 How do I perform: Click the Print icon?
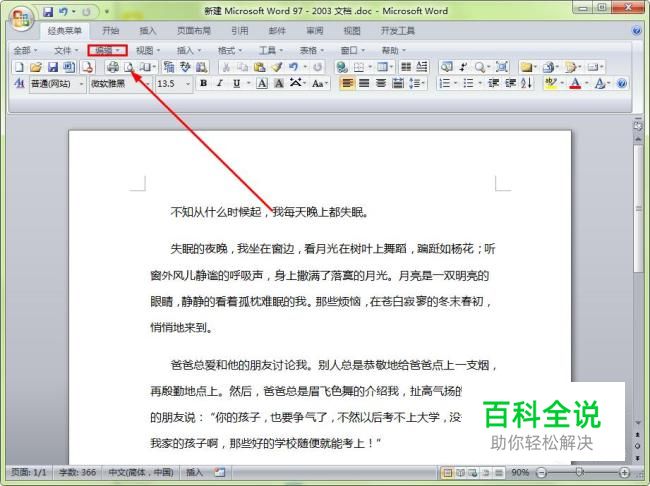coord(112,67)
